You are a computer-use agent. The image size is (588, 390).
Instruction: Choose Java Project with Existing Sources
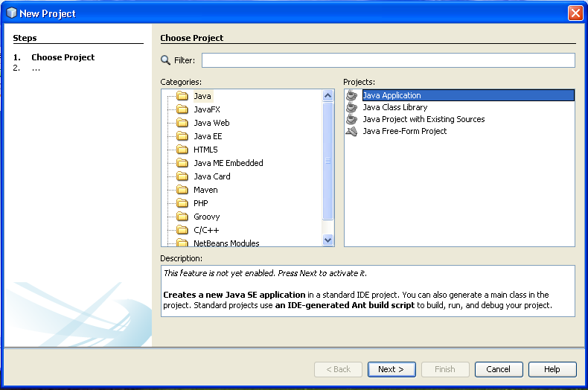[424, 119]
